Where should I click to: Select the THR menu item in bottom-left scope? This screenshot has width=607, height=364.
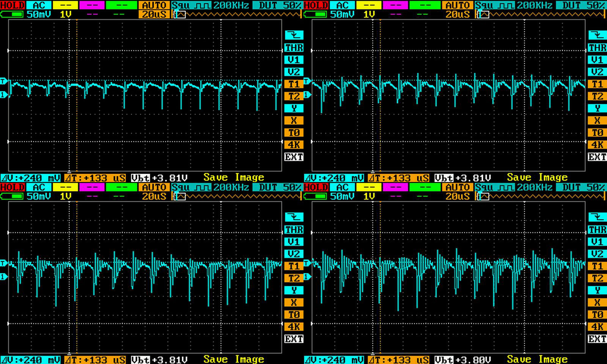[x=294, y=230]
